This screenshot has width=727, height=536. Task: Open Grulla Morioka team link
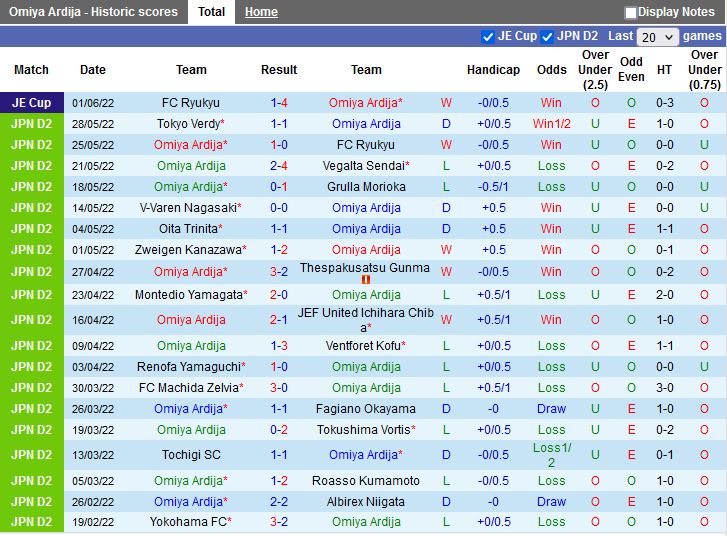click(366, 186)
